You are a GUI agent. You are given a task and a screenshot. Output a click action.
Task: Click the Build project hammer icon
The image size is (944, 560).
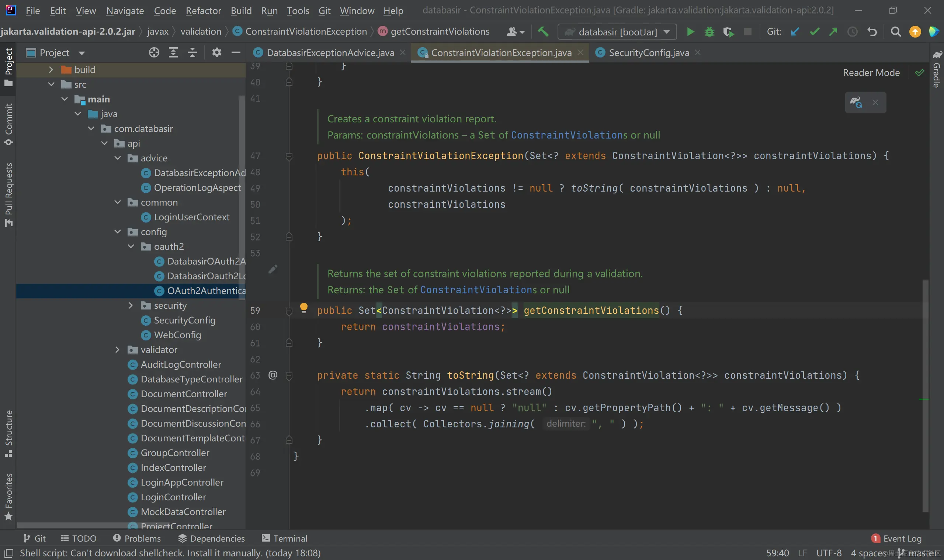543,32
